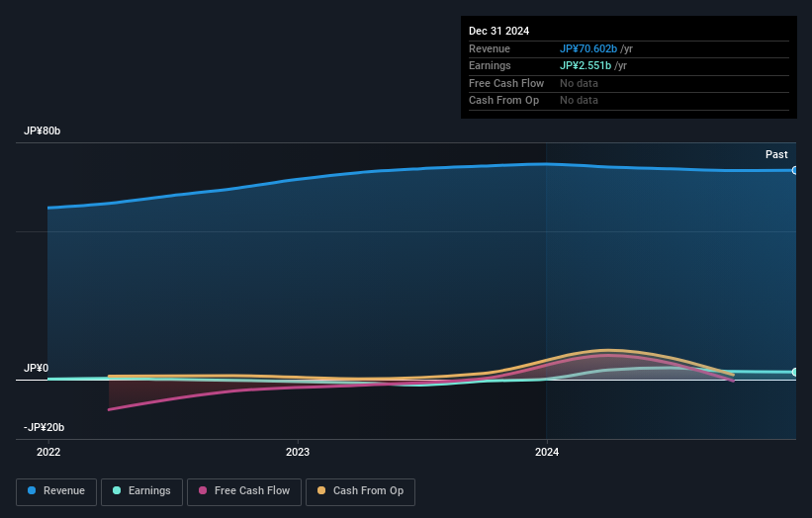Click the Past label on chart
The height and width of the screenshot is (518, 812).
[x=776, y=154]
